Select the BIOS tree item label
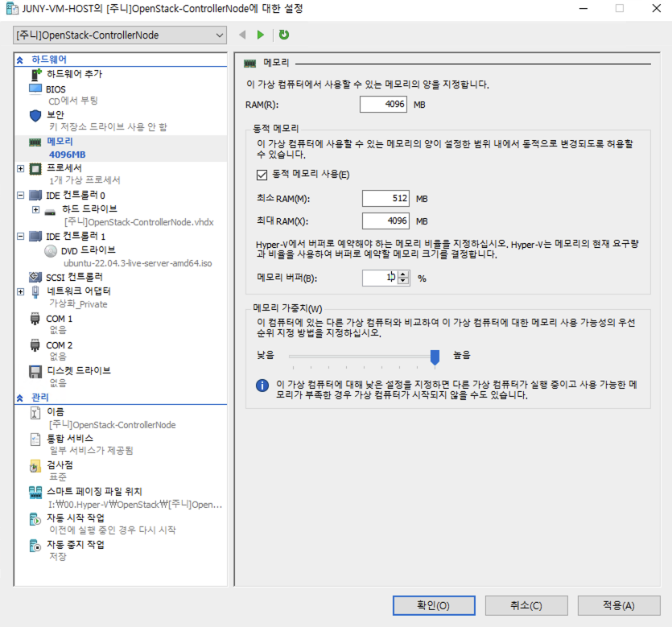Viewport: 672px width, 627px height. 56,89
